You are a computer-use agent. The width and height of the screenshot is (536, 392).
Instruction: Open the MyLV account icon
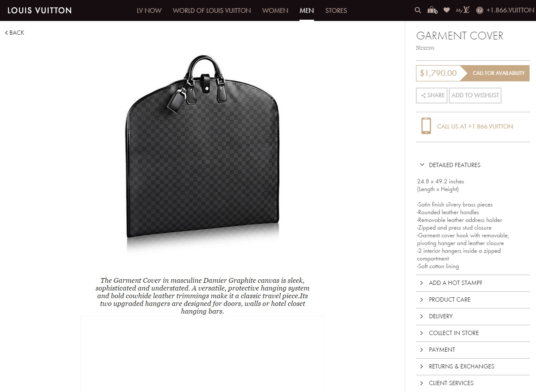(x=463, y=10)
